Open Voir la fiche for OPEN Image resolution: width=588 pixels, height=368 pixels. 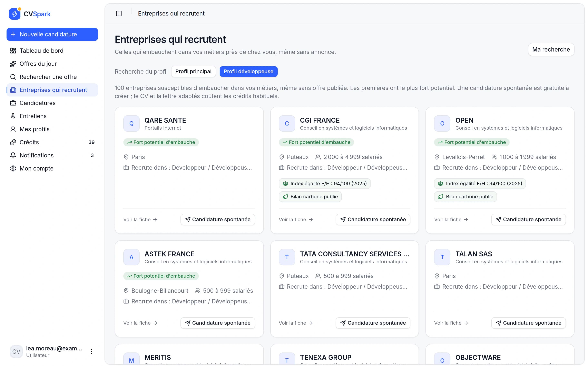click(451, 220)
